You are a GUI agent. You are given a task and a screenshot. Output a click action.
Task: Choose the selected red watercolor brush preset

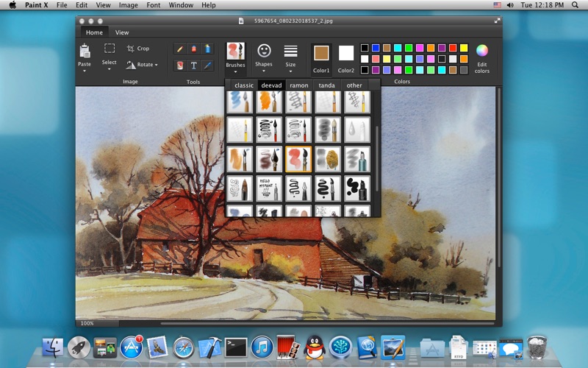298,159
